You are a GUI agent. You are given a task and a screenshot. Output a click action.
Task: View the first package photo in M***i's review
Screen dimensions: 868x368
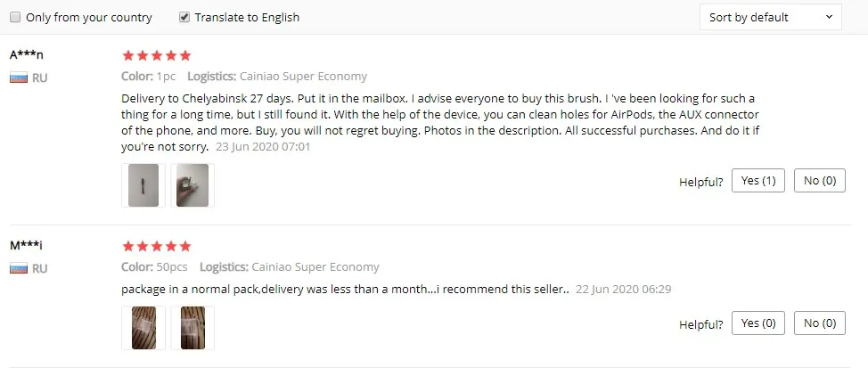143,328
